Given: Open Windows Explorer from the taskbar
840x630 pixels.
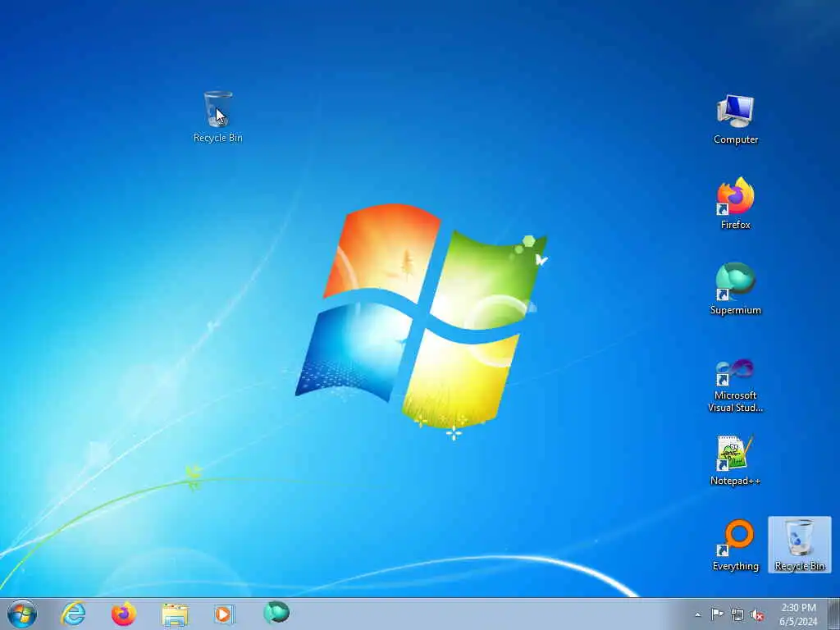Looking at the screenshot, I should click(175, 614).
